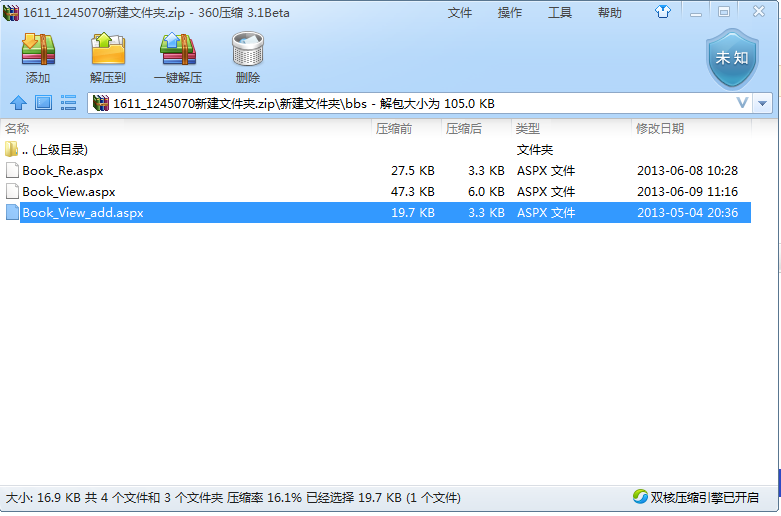The height and width of the screenshot is (516, 781).
Task: Click the 文件夹 type cell
Action: coord(535,149)
